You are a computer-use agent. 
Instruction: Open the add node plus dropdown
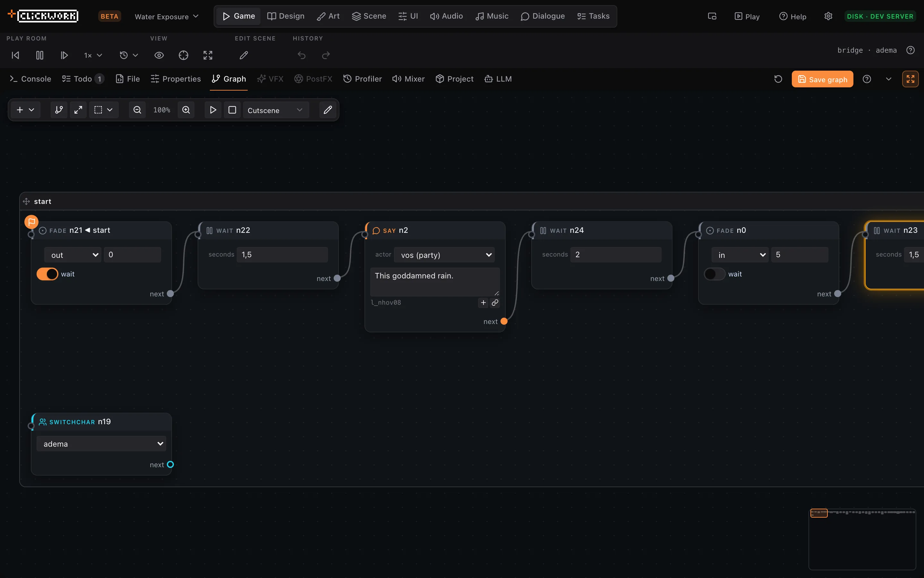pos(26,110)
